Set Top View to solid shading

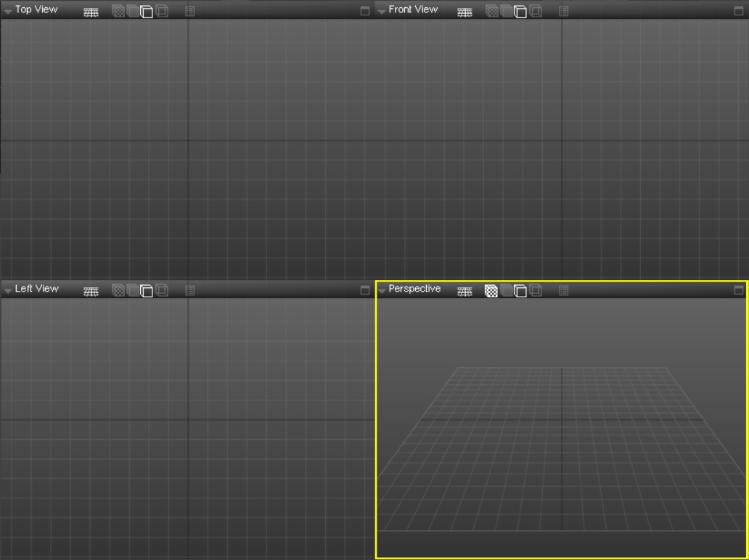click(132, 11)
